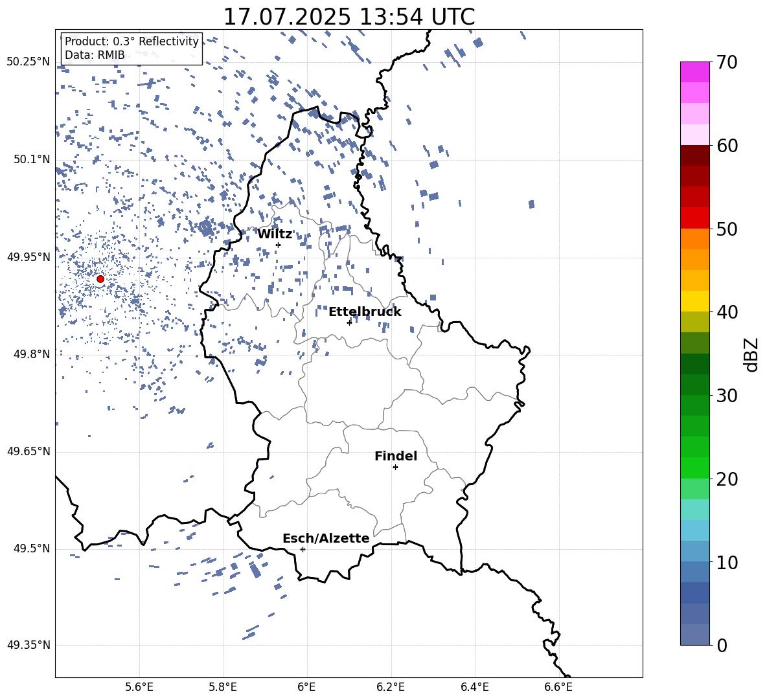Click the 6.2°E longitude tick label
This screenshot has height=700, width=767.
point(391,687)
